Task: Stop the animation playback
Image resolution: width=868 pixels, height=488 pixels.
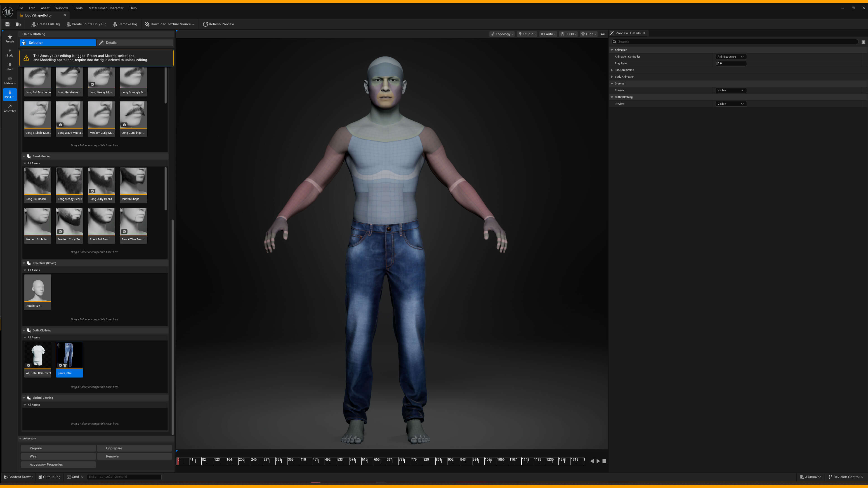Action: tap(604, 461)
